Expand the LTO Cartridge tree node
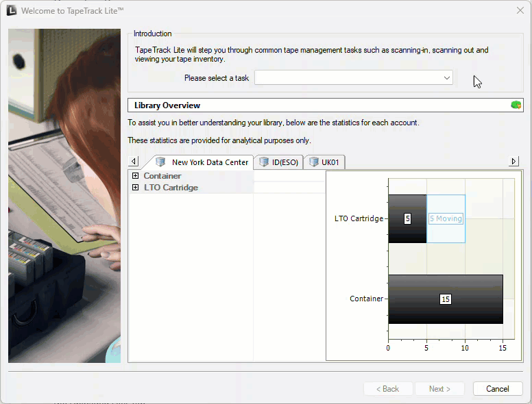Screen dimensions: 532x404 click(x=135, y=188)
